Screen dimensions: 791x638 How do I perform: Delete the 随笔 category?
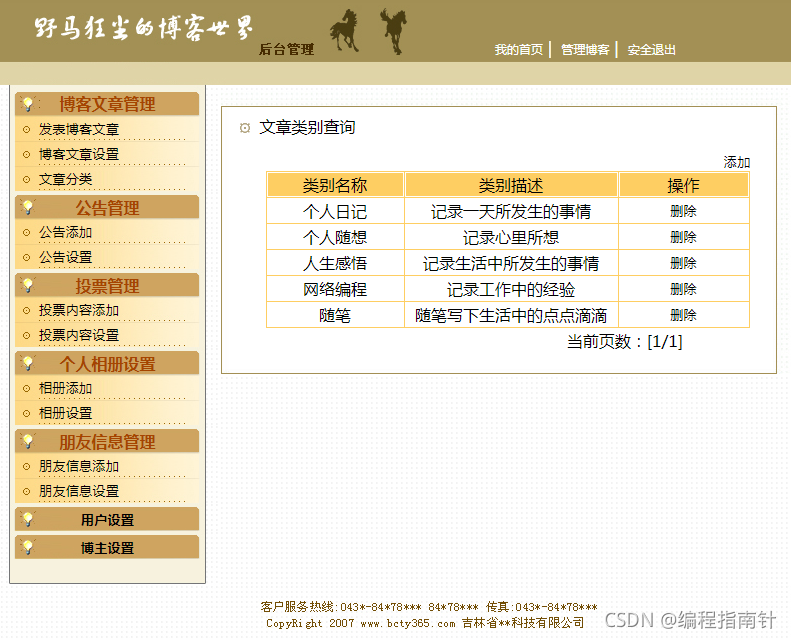pos(683,316)
